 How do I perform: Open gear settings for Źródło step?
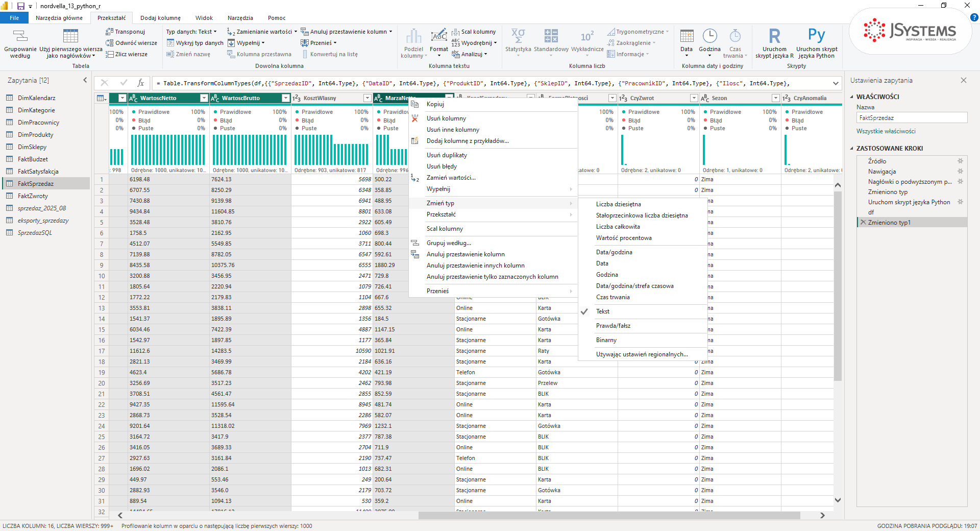click(x=960, y=161)
